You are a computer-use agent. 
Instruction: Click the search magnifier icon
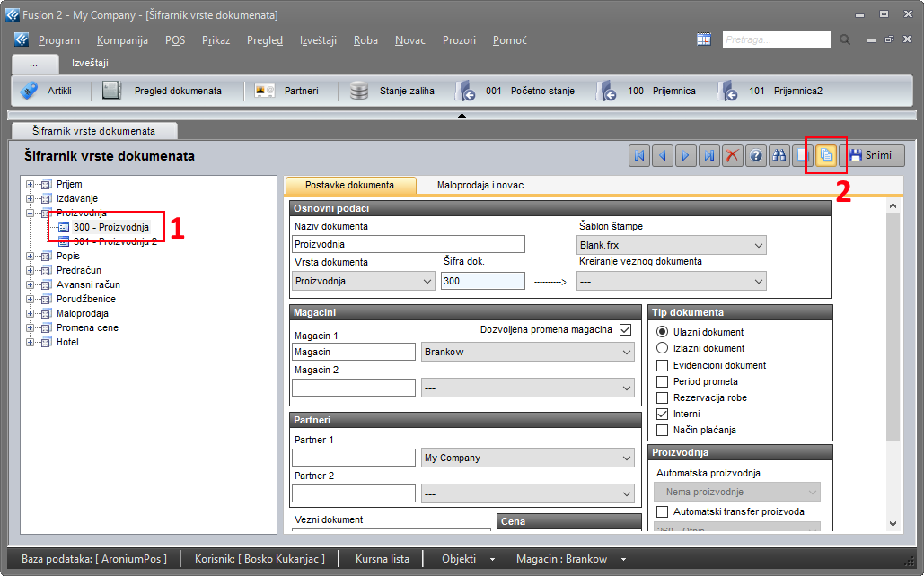845,39
